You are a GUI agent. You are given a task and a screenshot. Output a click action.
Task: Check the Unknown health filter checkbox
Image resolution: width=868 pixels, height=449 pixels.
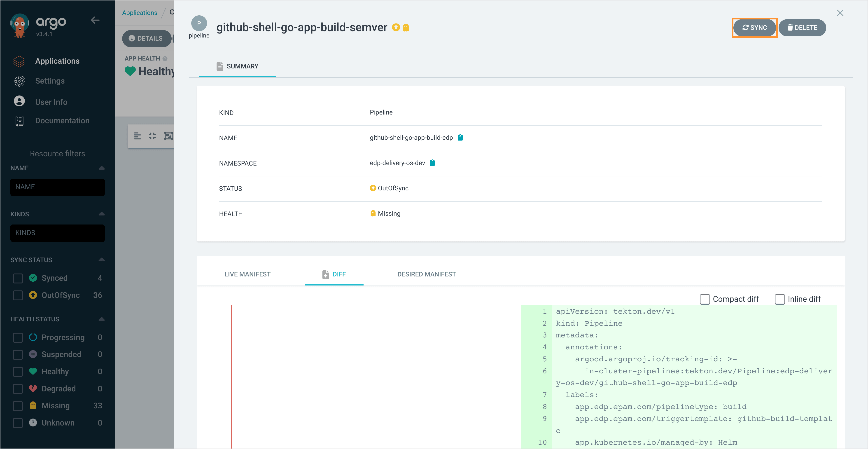18,423
